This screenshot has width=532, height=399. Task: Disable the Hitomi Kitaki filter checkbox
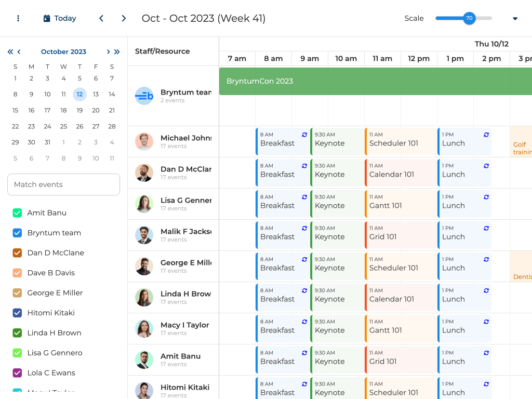17,313
